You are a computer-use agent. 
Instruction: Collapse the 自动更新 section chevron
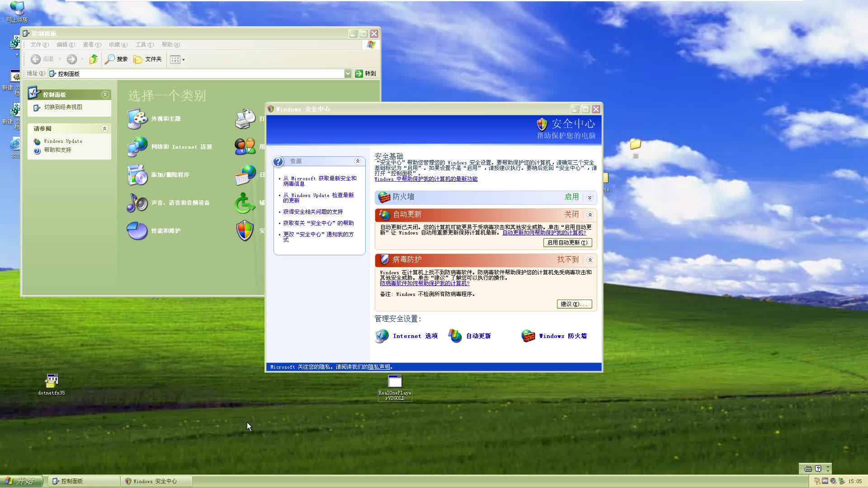[590, 215]
